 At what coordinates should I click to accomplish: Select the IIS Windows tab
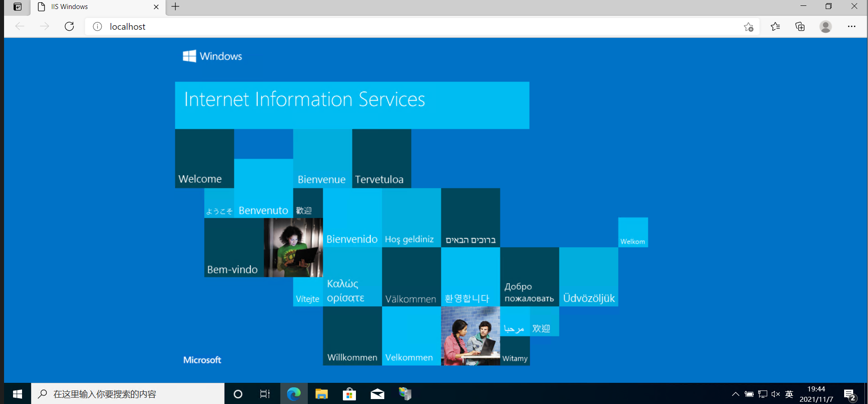tap(99, 7)
